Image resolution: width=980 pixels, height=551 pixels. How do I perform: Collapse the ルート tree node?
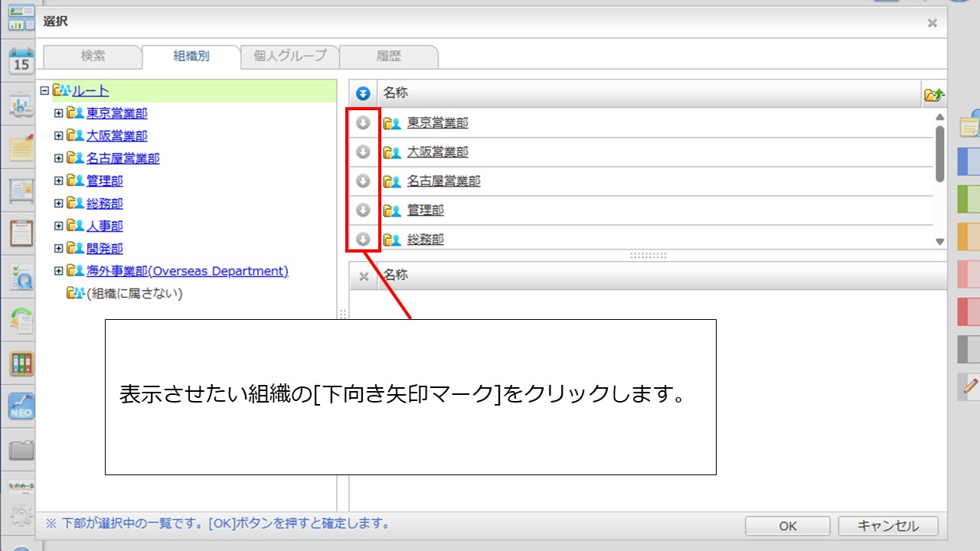44,91
